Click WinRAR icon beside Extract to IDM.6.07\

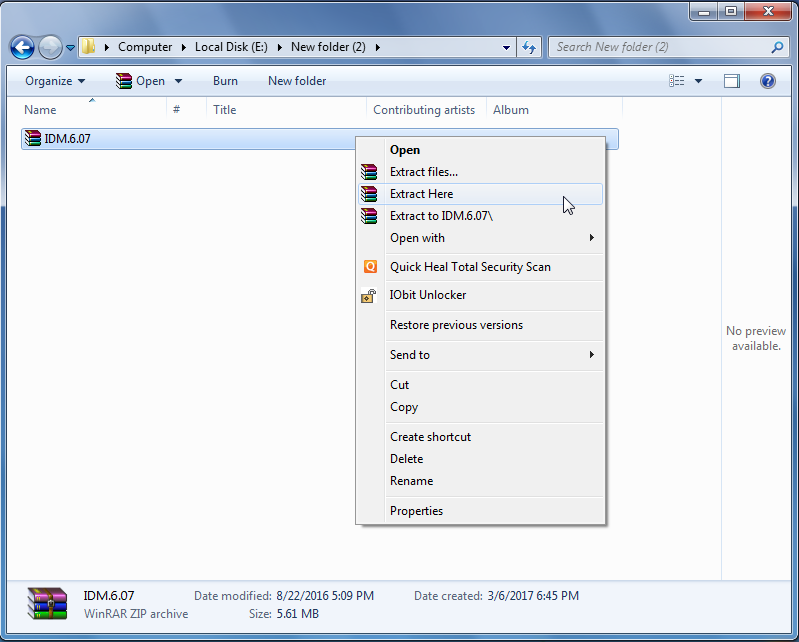[x=369, y=216]
